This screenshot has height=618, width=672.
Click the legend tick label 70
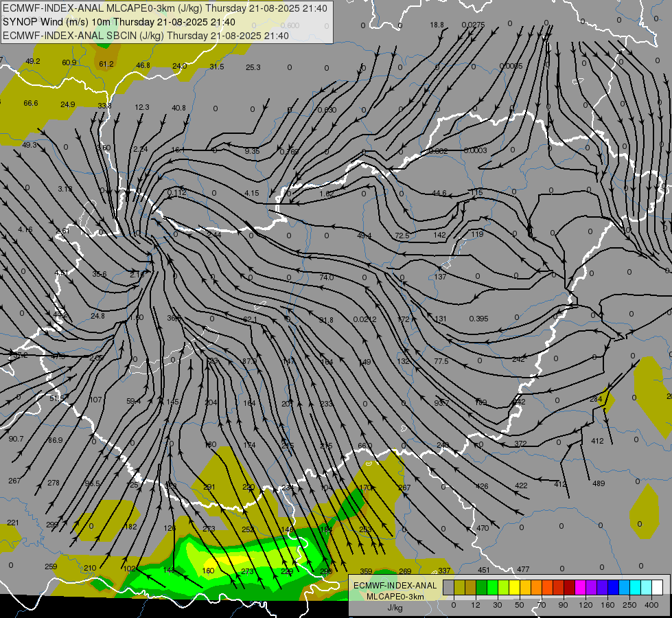542,605
